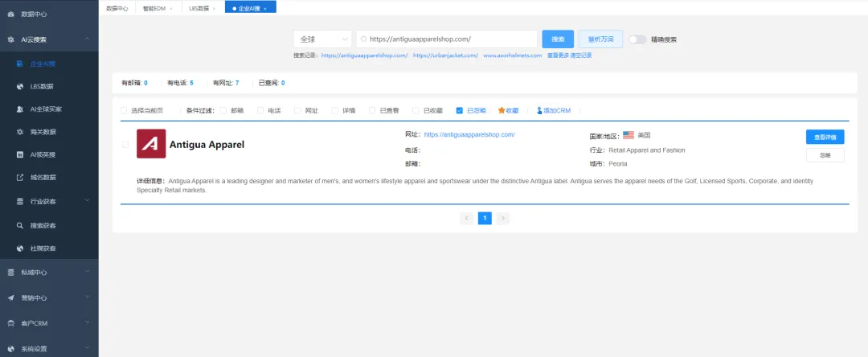Click the United States flag icon
The image size is (868, 357).
point(628,135)
